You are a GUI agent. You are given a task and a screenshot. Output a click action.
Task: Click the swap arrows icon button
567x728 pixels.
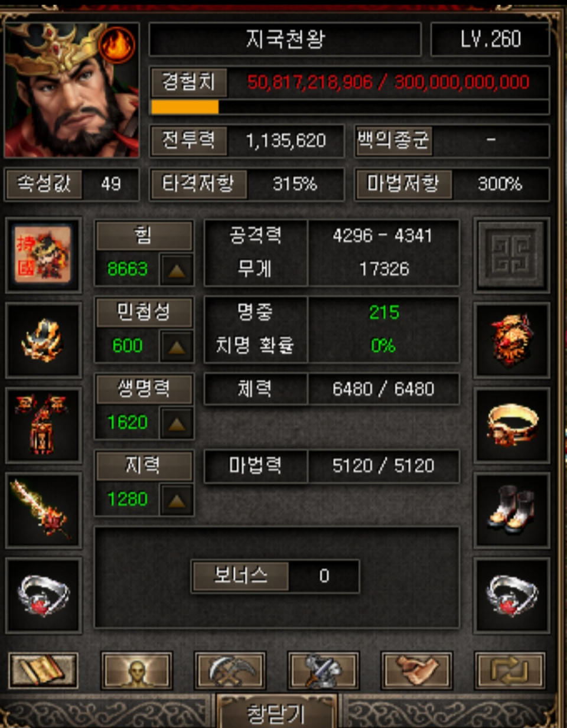coord(510,671)
